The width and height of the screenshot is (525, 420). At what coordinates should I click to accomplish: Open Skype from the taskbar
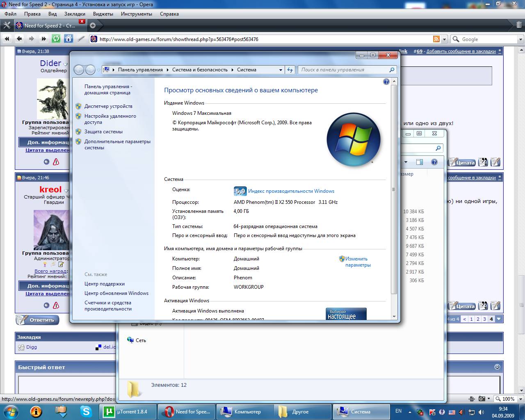point(86,411)
